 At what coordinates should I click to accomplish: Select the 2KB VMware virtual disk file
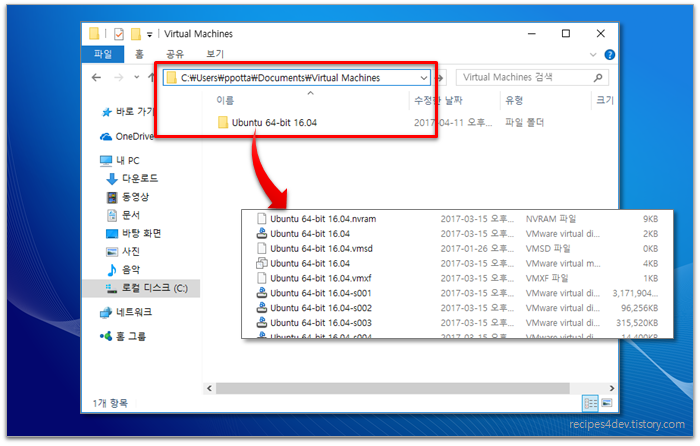tap(303, 234)
